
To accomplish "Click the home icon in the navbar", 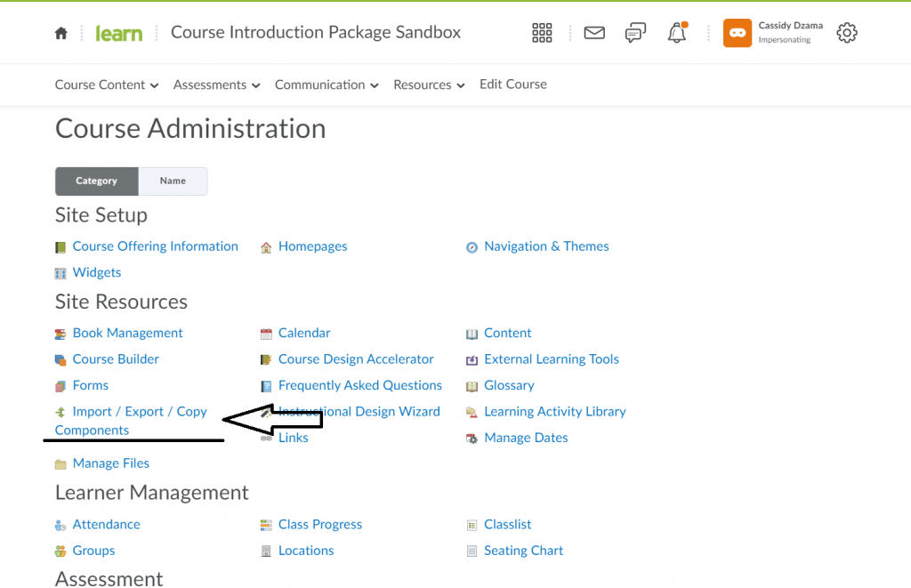I will 60,32.
